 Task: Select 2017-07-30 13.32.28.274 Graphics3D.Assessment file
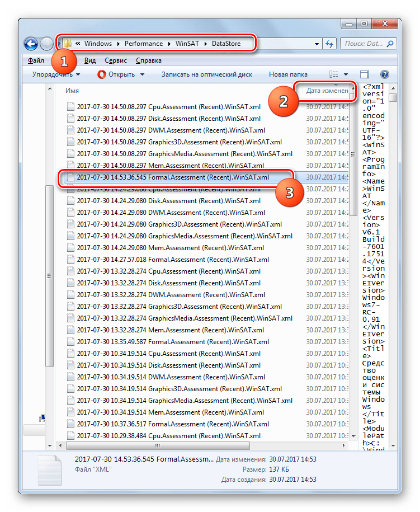pos(179,307)
